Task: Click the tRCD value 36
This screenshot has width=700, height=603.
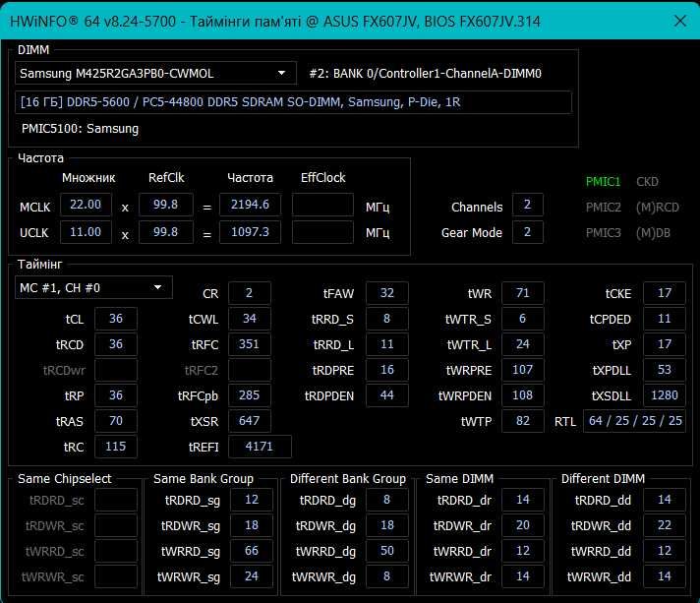Action: pos(116,344)
